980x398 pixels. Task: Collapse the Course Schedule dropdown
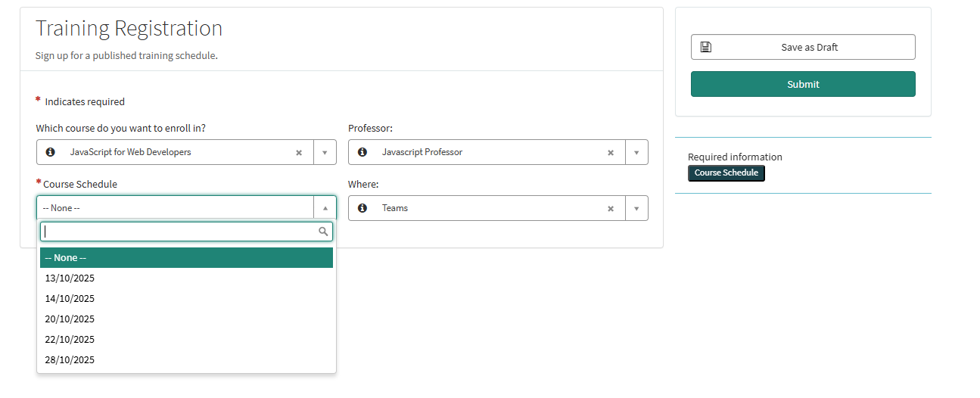pyautogui.click(x=325, y=208)
